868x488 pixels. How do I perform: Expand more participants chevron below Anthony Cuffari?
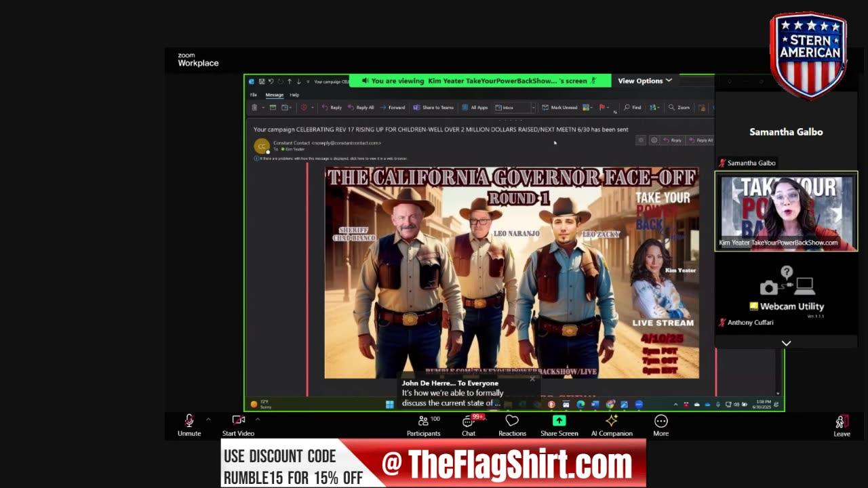[x=786, y=343]
